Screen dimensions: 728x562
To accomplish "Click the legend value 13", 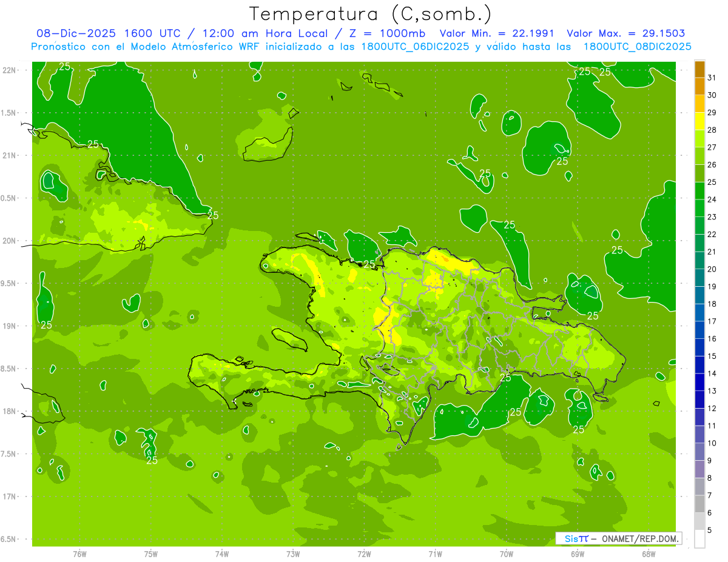I will tap(712, 391).
